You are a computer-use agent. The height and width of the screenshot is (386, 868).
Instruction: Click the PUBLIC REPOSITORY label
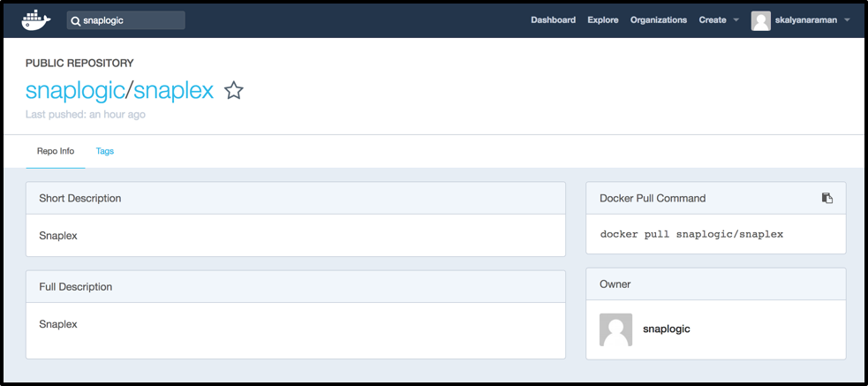coord(79,63)
